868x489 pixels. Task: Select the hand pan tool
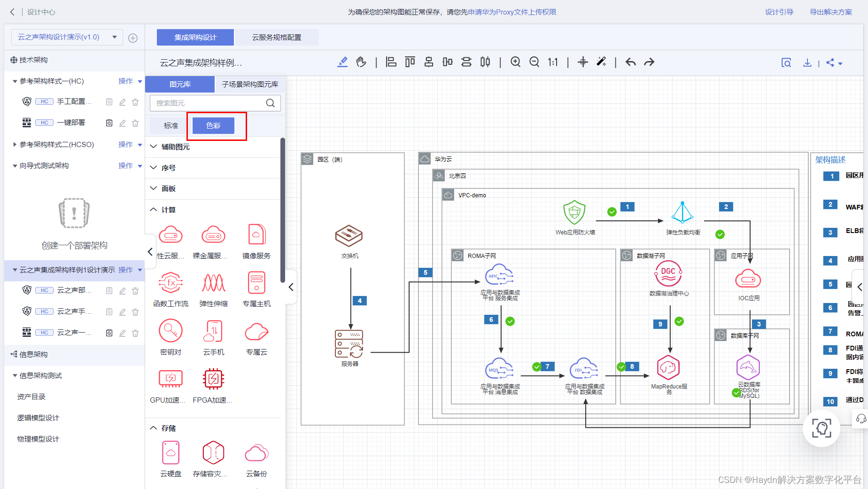pyautogui.click(x=361, y=62)
